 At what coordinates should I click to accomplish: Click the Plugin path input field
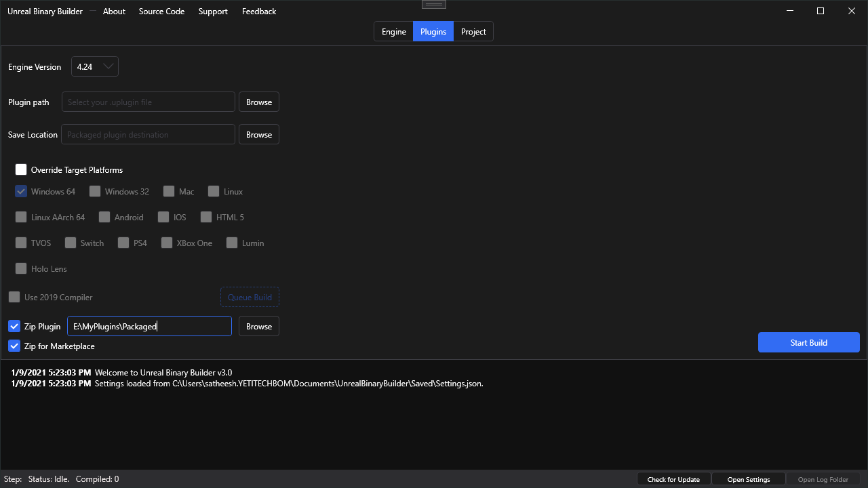pos(149,102)
